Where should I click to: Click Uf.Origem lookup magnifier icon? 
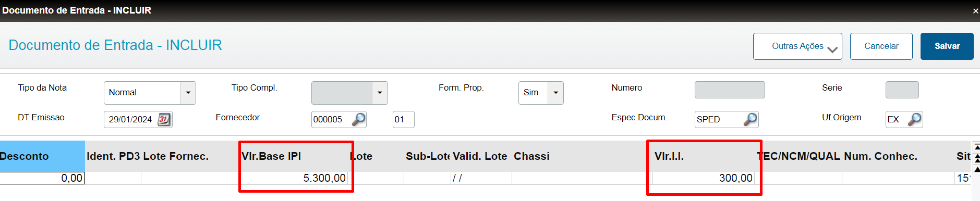pyautogui.click(x=915, y=119)
